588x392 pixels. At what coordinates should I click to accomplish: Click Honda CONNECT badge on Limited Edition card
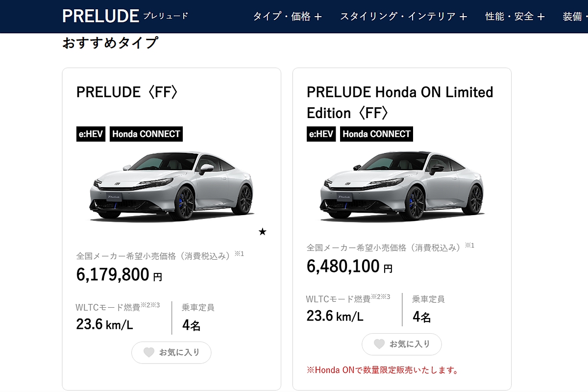click(376, 134)
